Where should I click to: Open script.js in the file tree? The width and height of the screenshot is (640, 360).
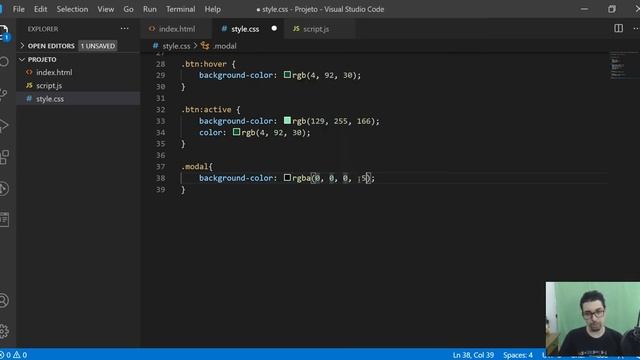click(49, 85)
